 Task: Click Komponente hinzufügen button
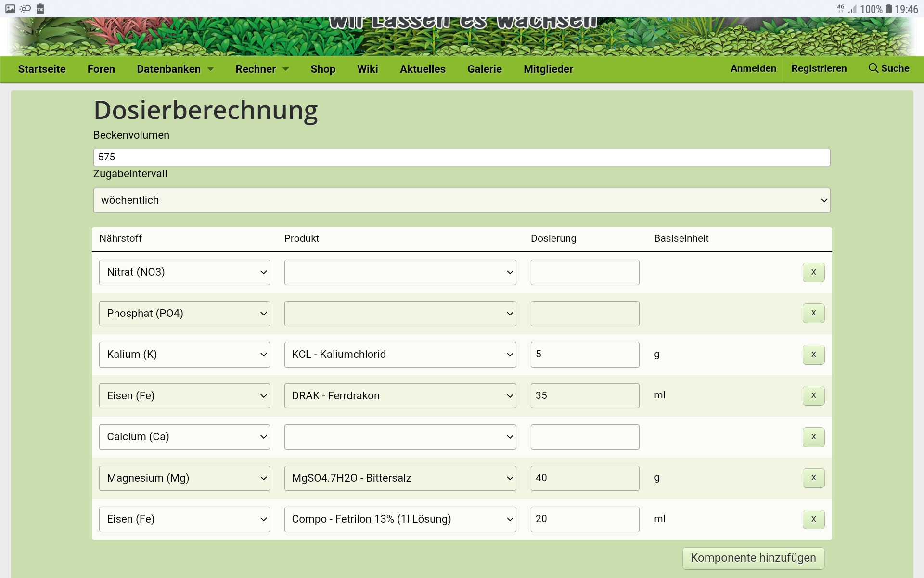click(753, 558)
